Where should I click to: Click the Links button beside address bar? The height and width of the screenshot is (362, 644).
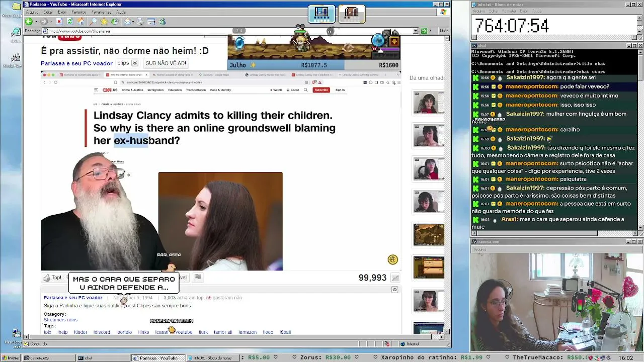[444, 31]
